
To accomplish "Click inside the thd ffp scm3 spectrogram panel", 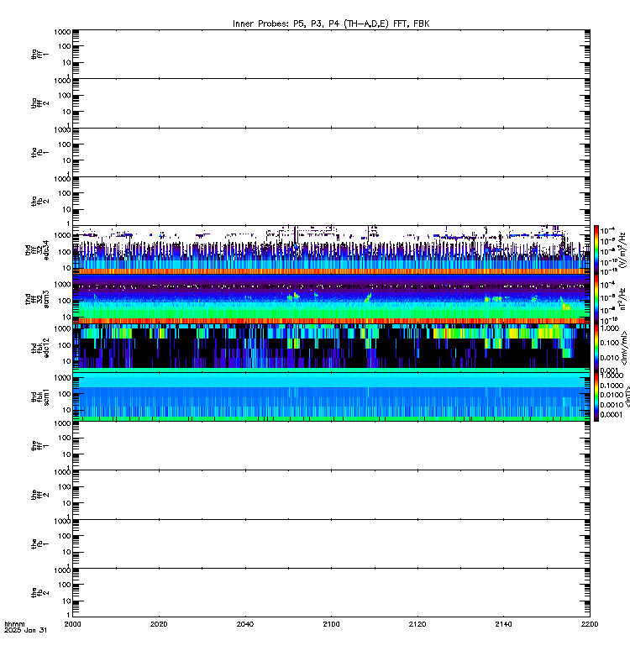I will pos(331,299).
